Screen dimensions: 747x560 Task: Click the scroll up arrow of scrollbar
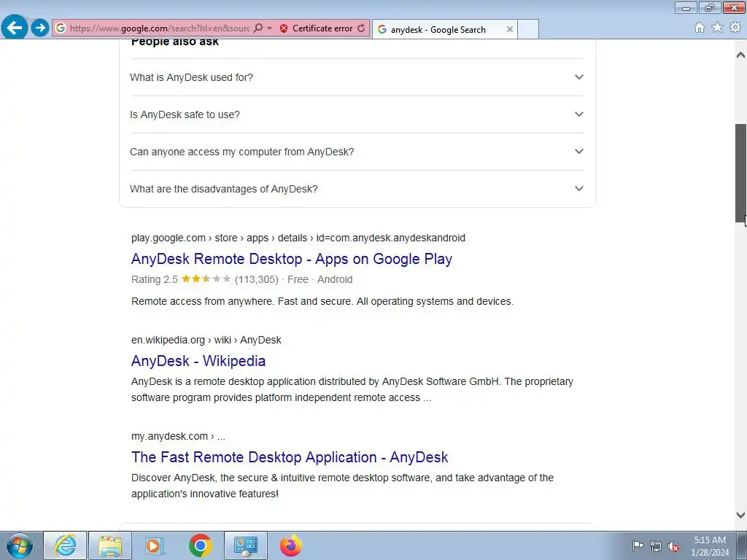(740, 55)
